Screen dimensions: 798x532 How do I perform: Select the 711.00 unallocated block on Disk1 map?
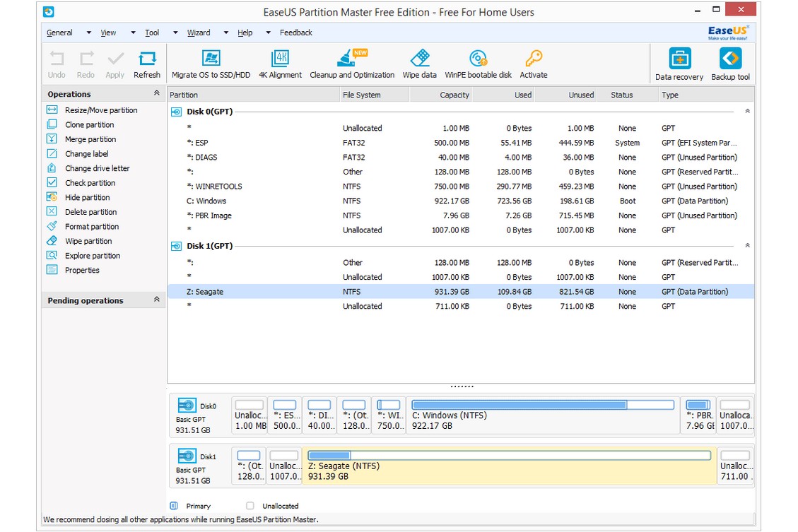[x=735, y=466]
